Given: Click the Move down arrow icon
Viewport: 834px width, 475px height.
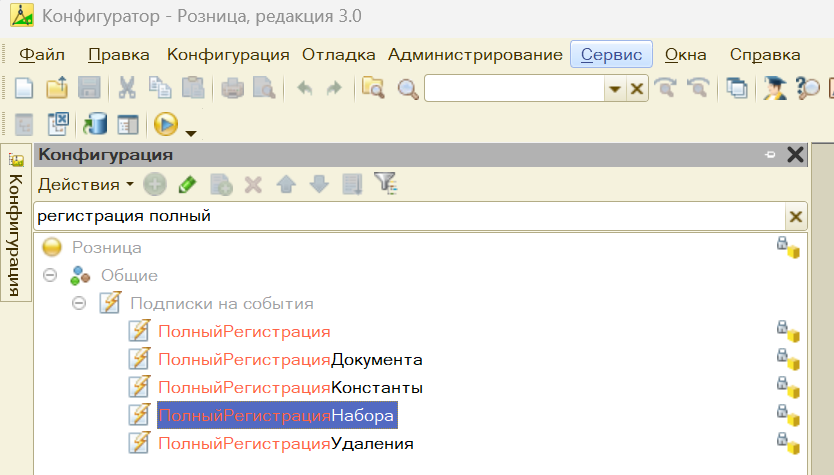Looking at the screenshot, I should 319,185.
